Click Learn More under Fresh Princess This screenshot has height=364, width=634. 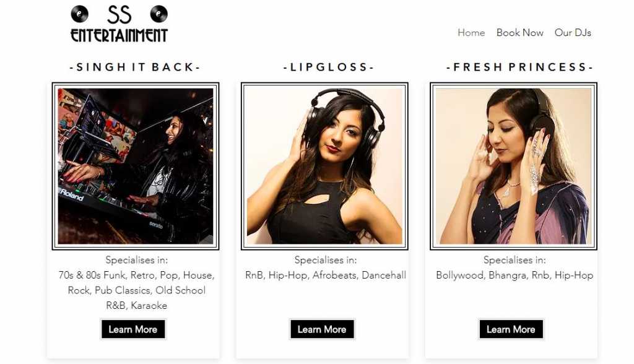[511, 329]
